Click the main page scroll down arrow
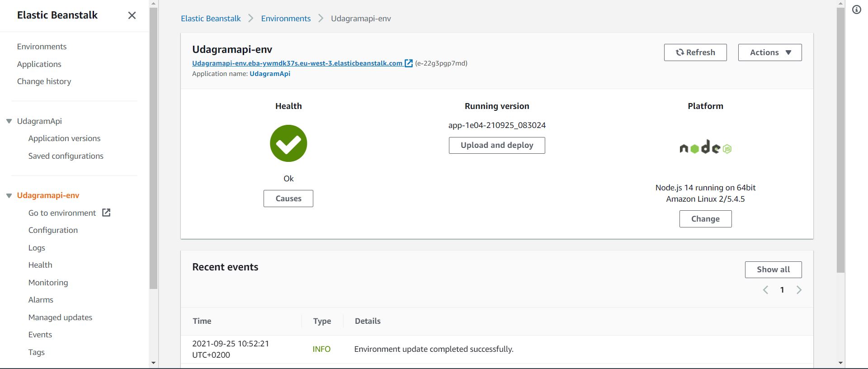 click(840, 363)
